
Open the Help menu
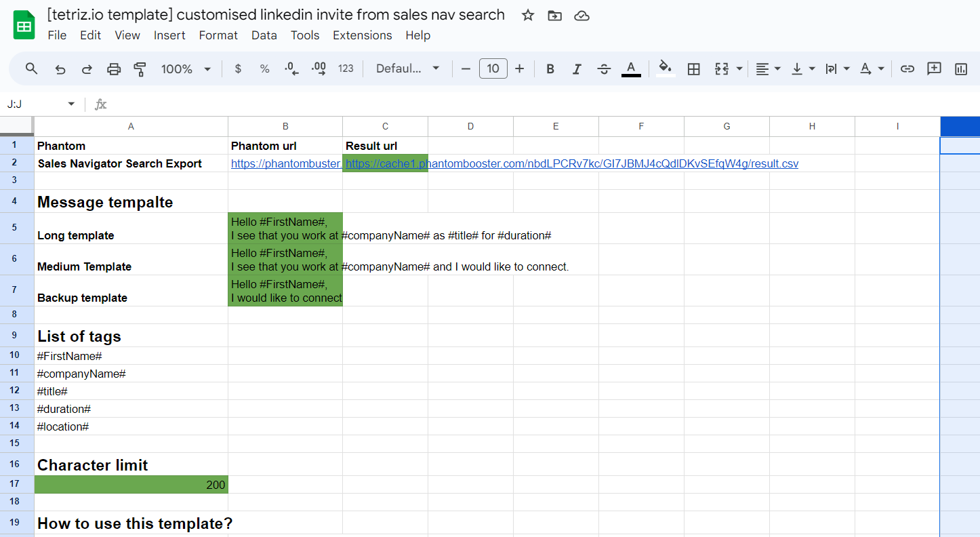[x=418, y=35]
